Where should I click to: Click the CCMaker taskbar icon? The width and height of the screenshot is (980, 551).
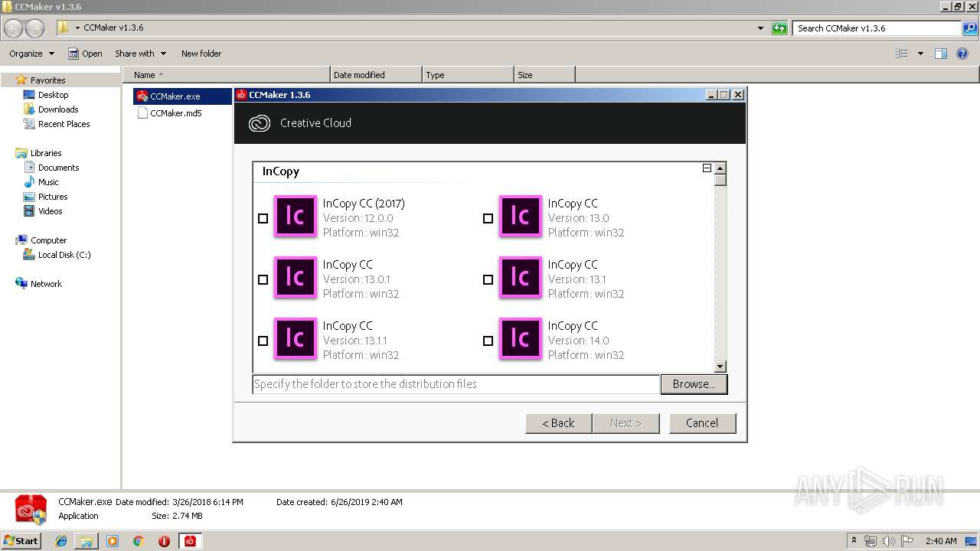(190, 541)
